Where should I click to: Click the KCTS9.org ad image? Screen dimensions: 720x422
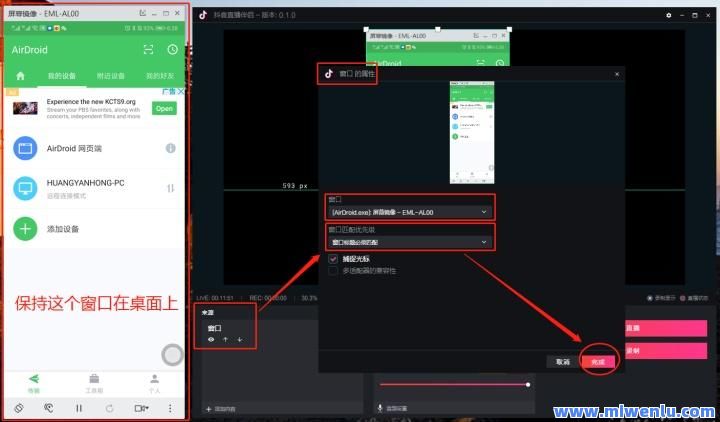[x=25, y=108]
